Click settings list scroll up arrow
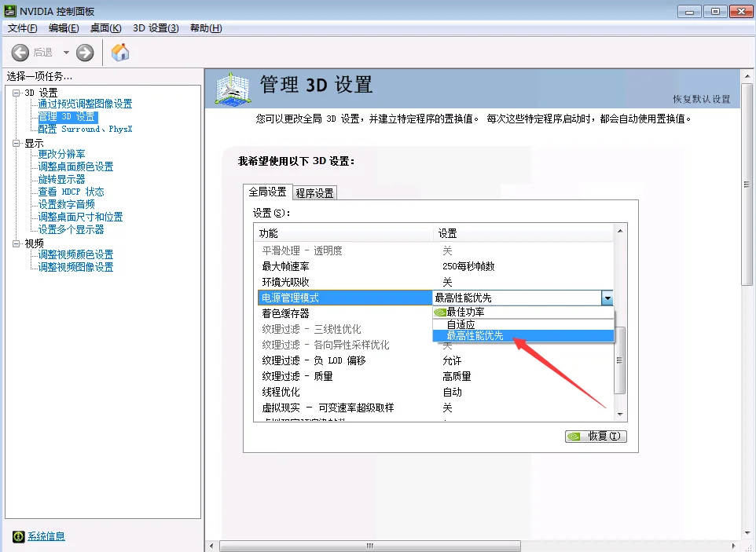 point(621,231)
